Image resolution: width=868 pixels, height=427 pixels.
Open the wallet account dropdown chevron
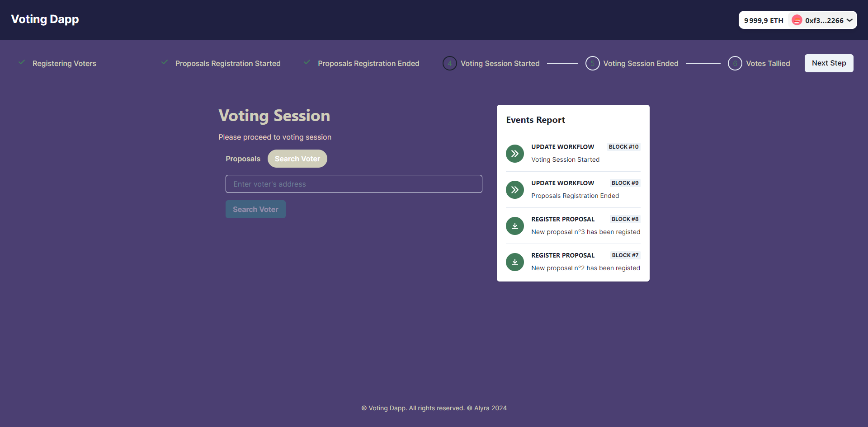pyautogui.click(x=849, y=20)
